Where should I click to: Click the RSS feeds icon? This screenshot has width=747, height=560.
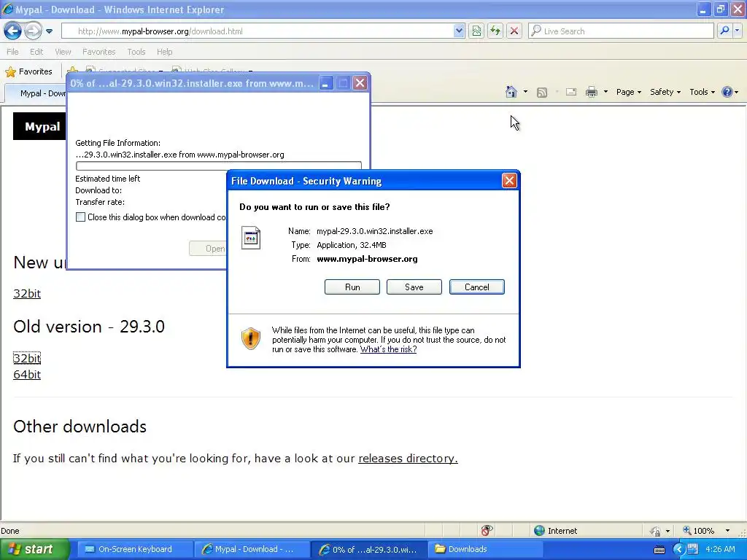pos(542,92)
